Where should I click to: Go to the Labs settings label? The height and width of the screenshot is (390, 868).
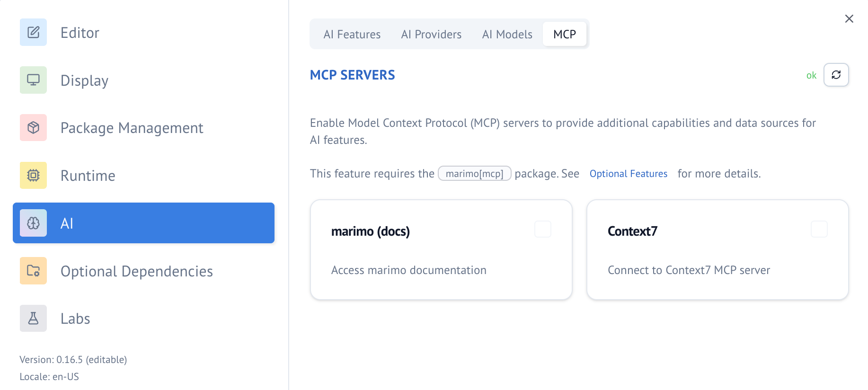click(75, 319)
